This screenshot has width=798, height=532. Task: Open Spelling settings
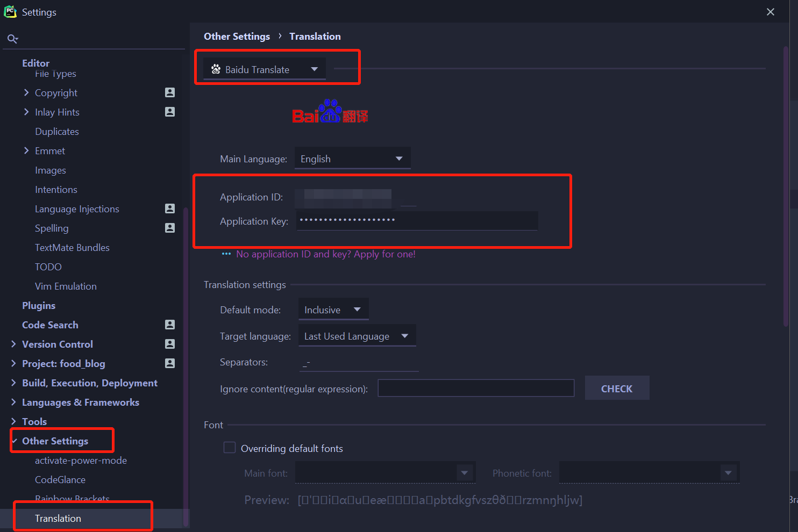(52, 228)
